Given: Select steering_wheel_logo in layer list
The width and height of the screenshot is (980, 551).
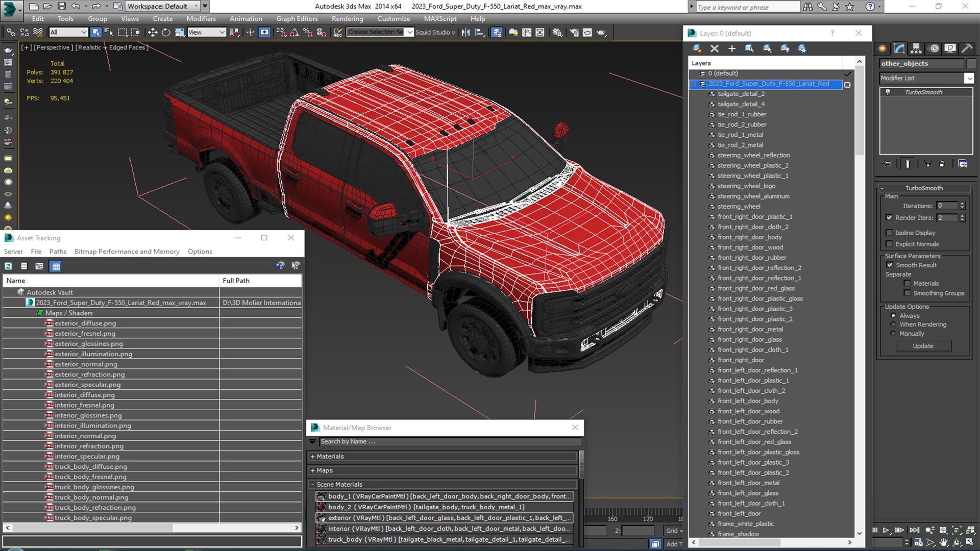Looking at the screenshot, I should (x=746, y=186).
